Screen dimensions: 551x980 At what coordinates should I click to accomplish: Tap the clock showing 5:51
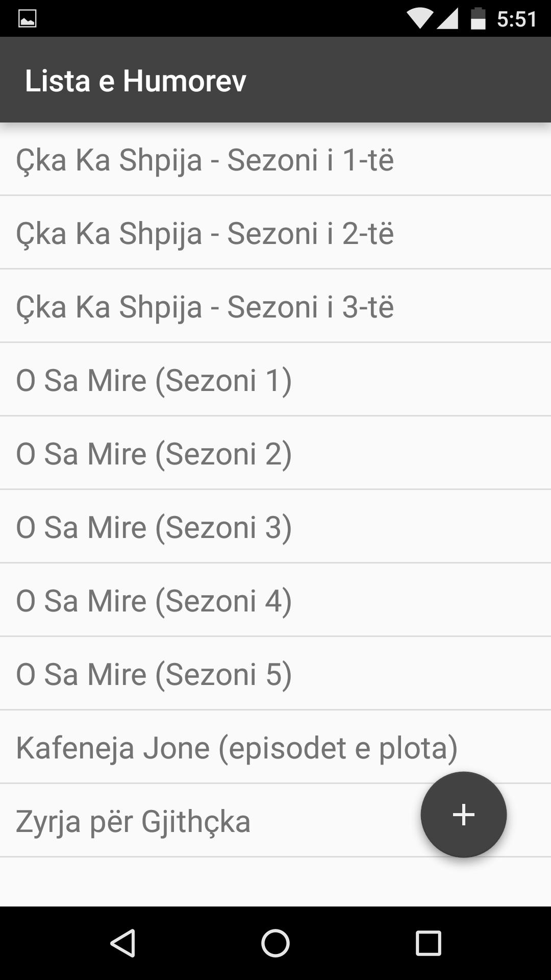click(x=516, y=19)
